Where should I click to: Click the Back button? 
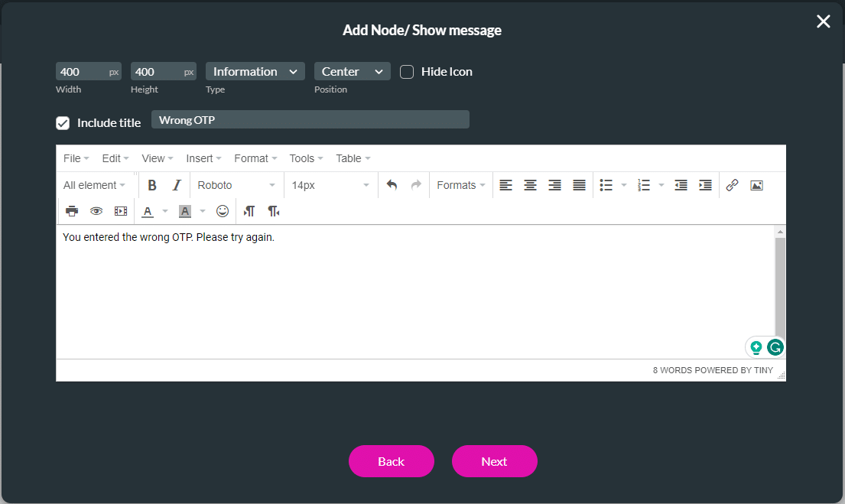point(391,461)
